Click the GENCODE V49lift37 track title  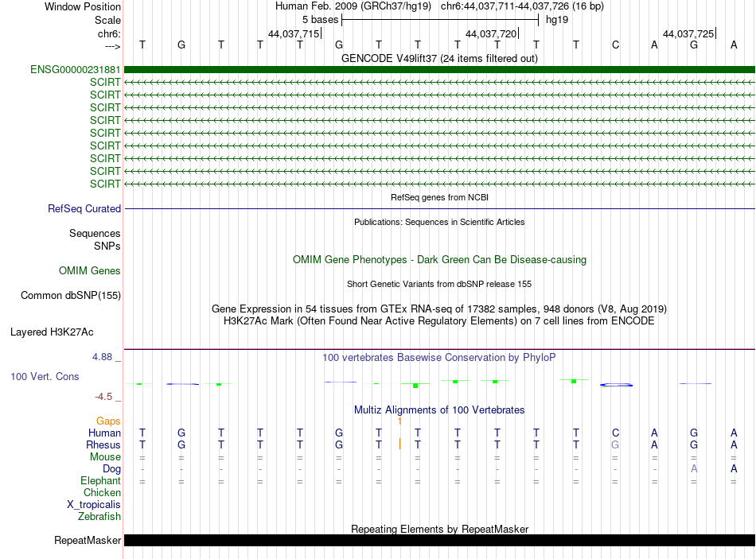pos(439,58)
